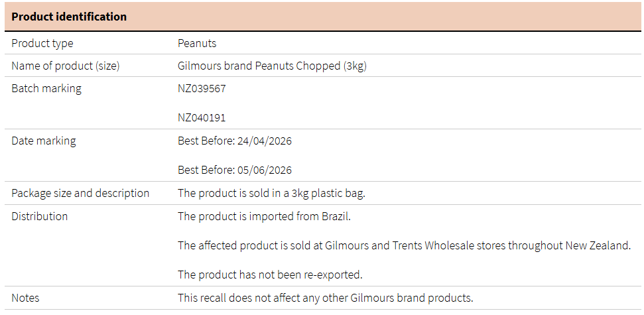Click the Product identification table header
This screenshot has height=315, width=644.
click(69, 17)
